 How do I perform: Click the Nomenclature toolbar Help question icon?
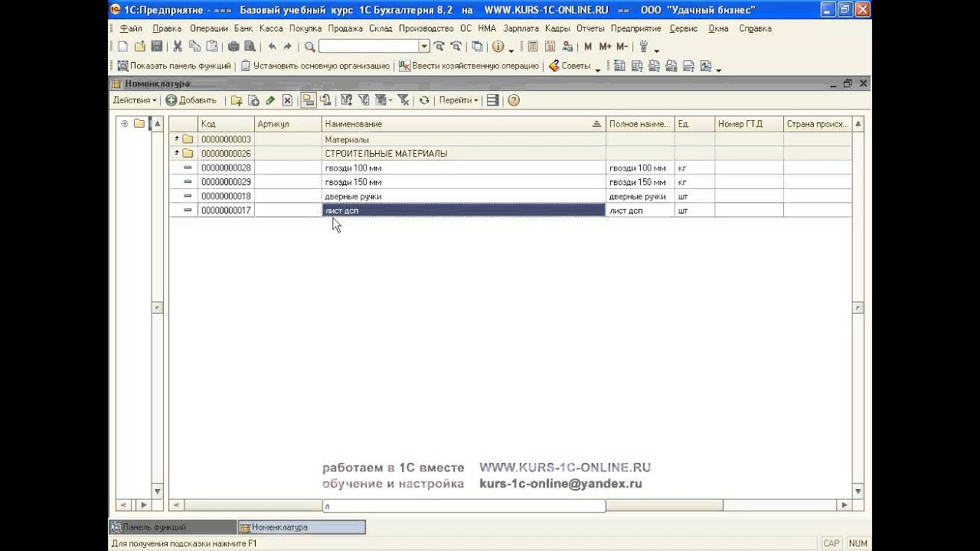click(x=514, y=100)
